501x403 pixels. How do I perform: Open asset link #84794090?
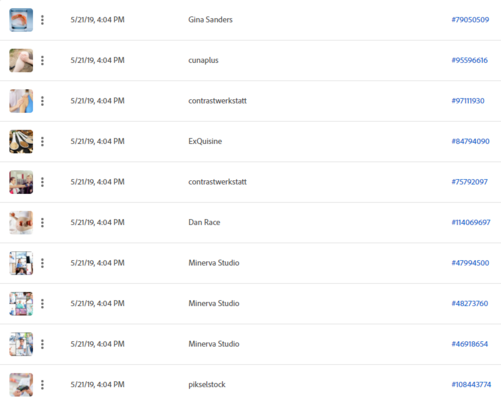pos(470,141)
